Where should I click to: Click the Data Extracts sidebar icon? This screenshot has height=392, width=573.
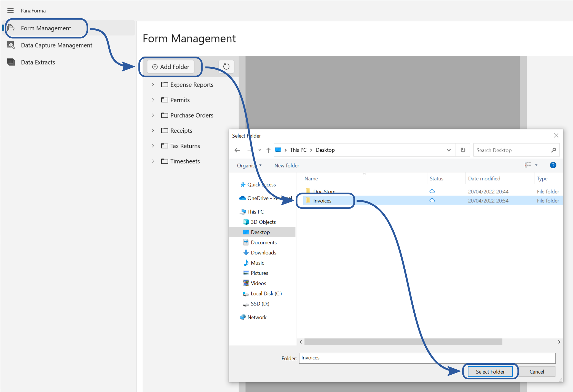pyautogui.click(x=11, y=62)
